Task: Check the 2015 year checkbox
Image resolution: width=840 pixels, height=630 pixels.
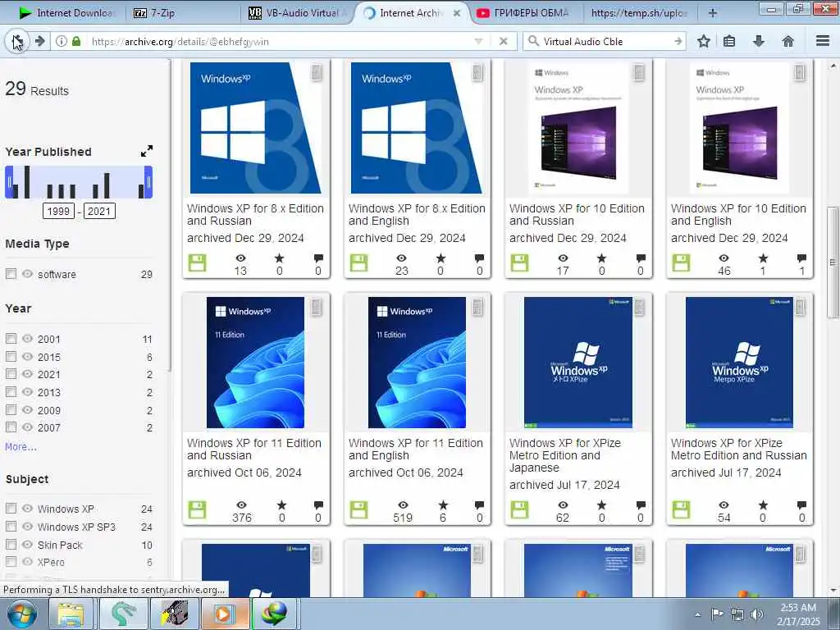Action: pyautogui.click(x=11, y=356)
